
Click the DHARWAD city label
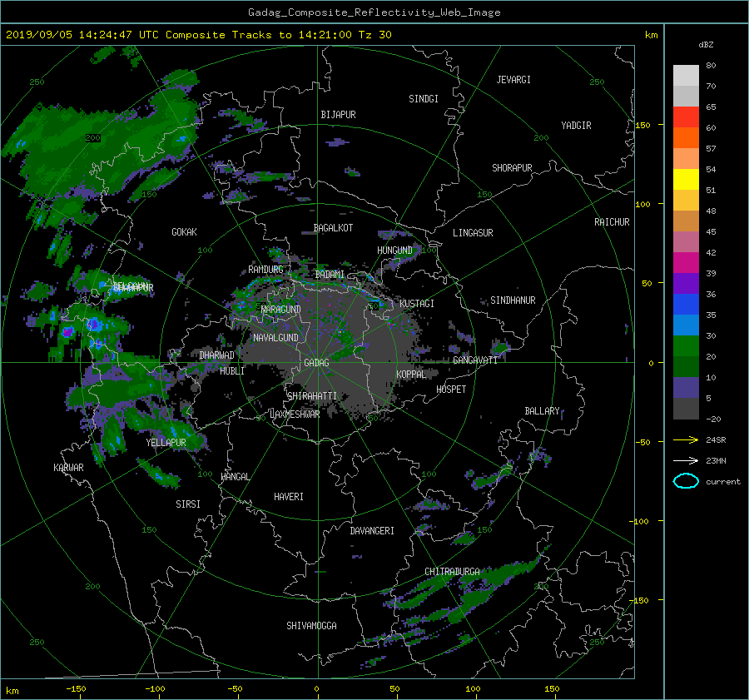[217, 355]
